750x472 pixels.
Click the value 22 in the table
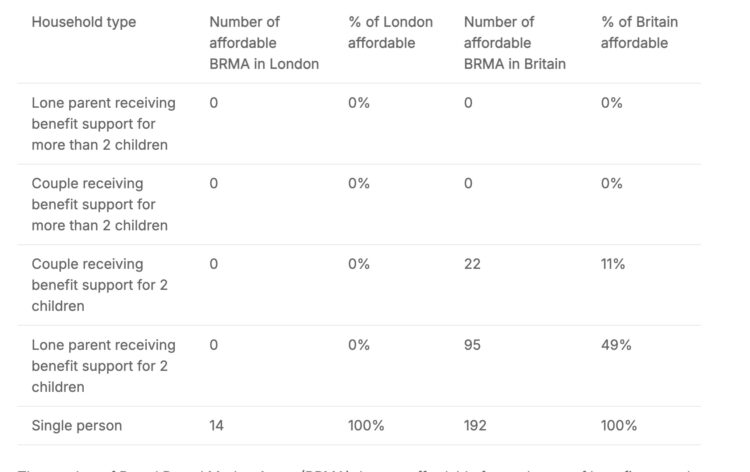(x=472, y=264)
